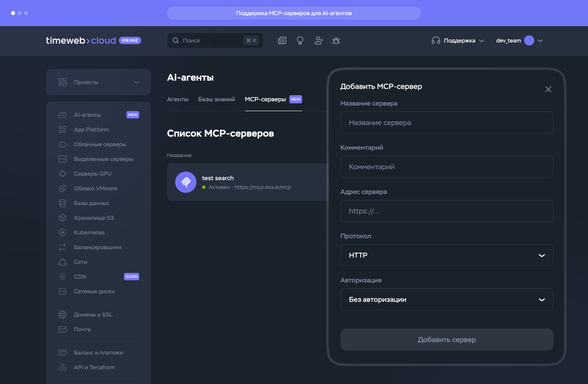Click the bug report icon
This screenshot has height=384, width=588.
(336, 40)
